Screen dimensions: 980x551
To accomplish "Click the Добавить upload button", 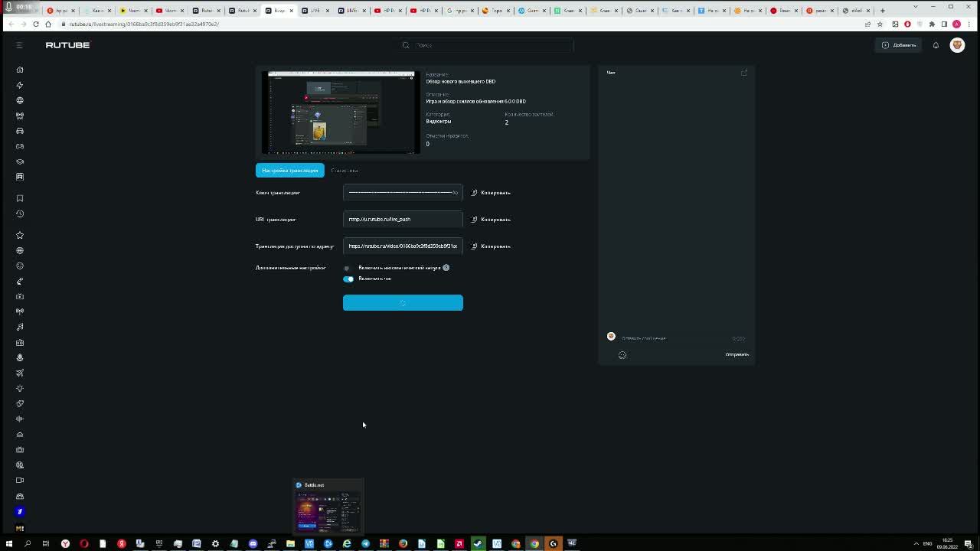I will tap(899, 45).
